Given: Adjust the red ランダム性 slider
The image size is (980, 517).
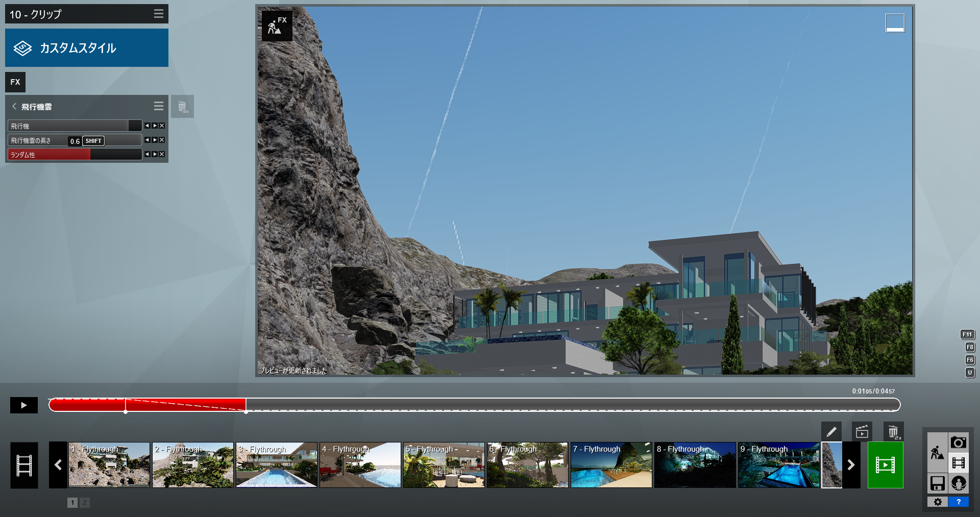Looking at the screenshot, I should (x=75, y=154).
